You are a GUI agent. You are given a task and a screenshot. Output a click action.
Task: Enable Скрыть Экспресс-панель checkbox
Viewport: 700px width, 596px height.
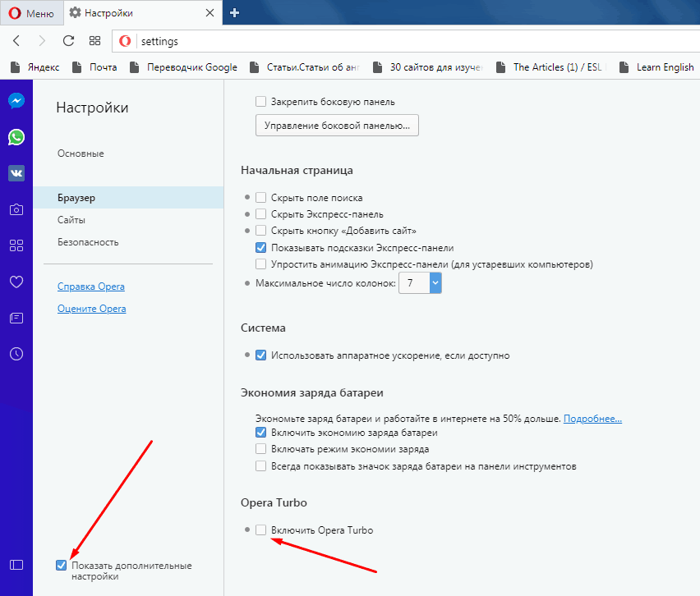[x=260, y=214]
